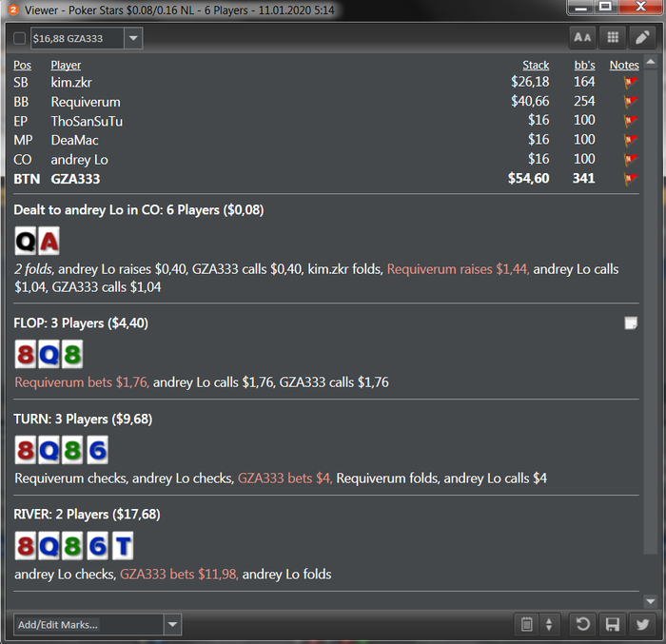Click stack value $54,60
Screen dimensions: 666x644
point(529,179)
